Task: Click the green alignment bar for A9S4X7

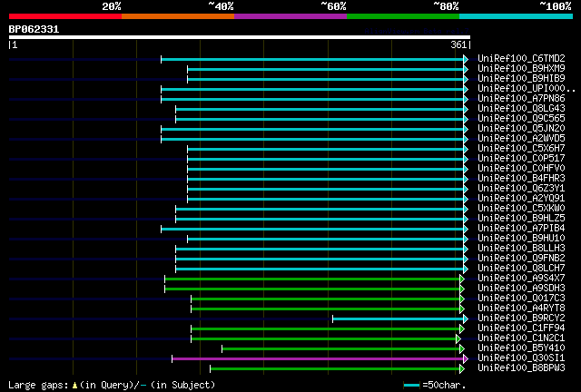Action: [x=312, y=279]
